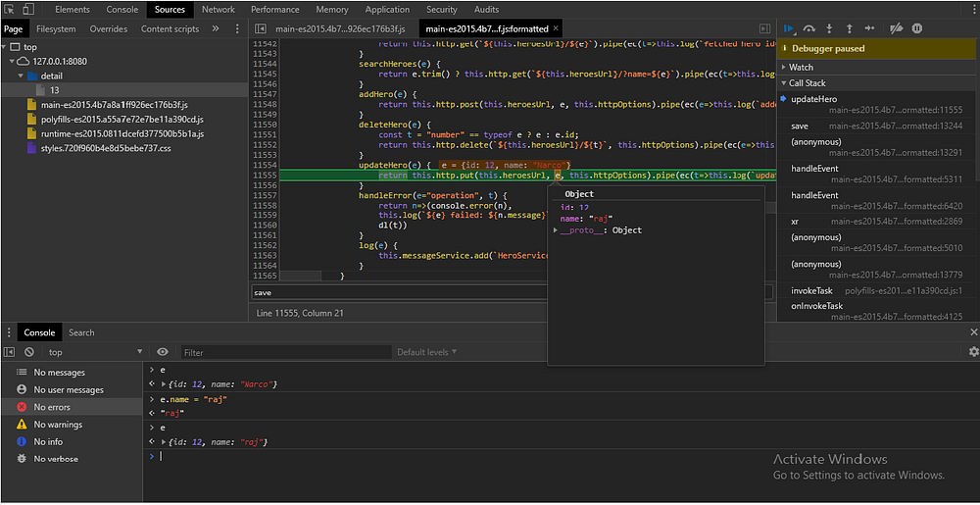Switch to the Network tab
The width and height of the screenshot is (980, 505).
pyautogui.click(x=218, y=10)
